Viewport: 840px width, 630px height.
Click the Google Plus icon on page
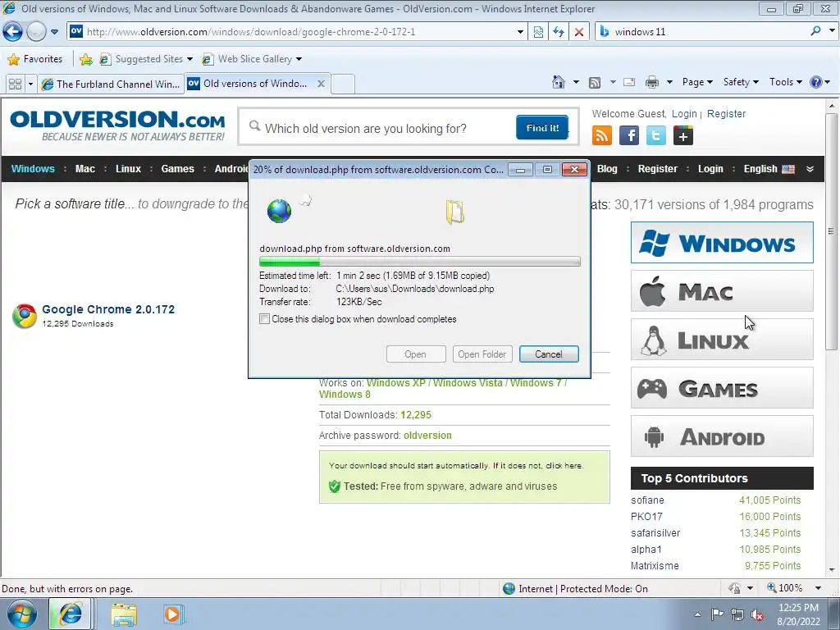(x=683, y=135)
